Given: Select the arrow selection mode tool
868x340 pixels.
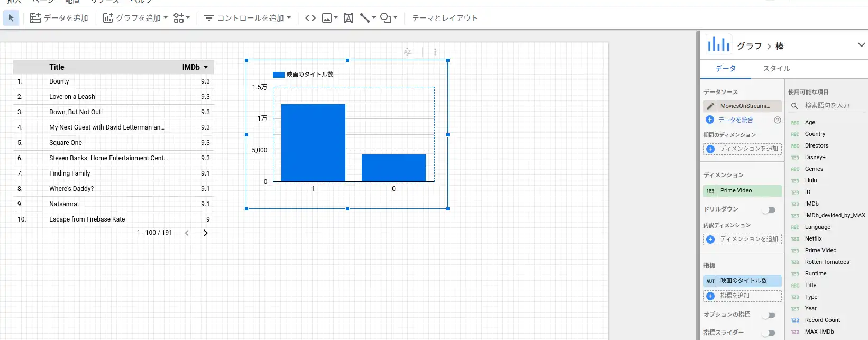Looking at the screenshot, I should (x=11, y=18).
